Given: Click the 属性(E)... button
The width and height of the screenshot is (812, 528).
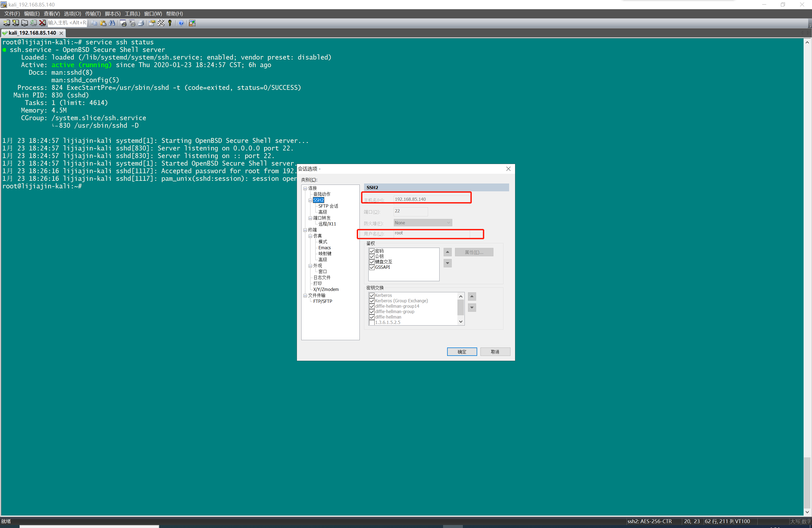Looking at the screenshot, I should coord(474,252).
